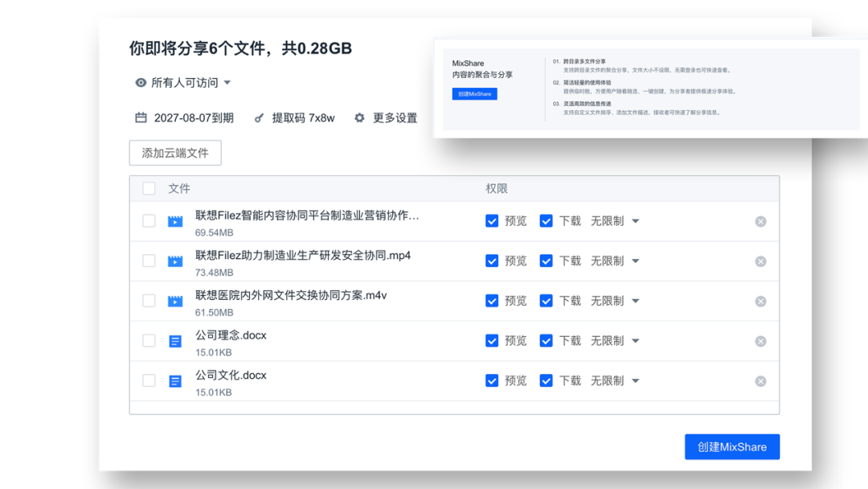
Task: Uncheck 预览 for 公司理念.docx
Action: click(492, 340)
